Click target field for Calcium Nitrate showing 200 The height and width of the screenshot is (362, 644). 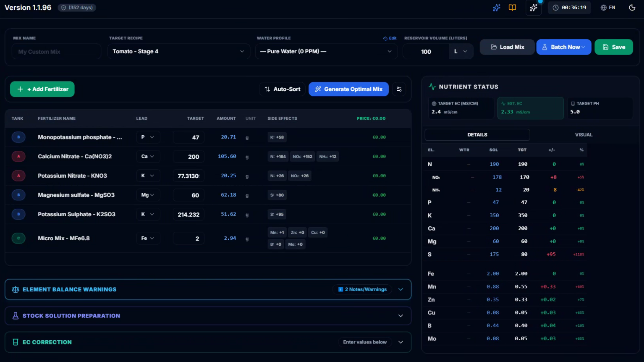(x=188, y=157)
